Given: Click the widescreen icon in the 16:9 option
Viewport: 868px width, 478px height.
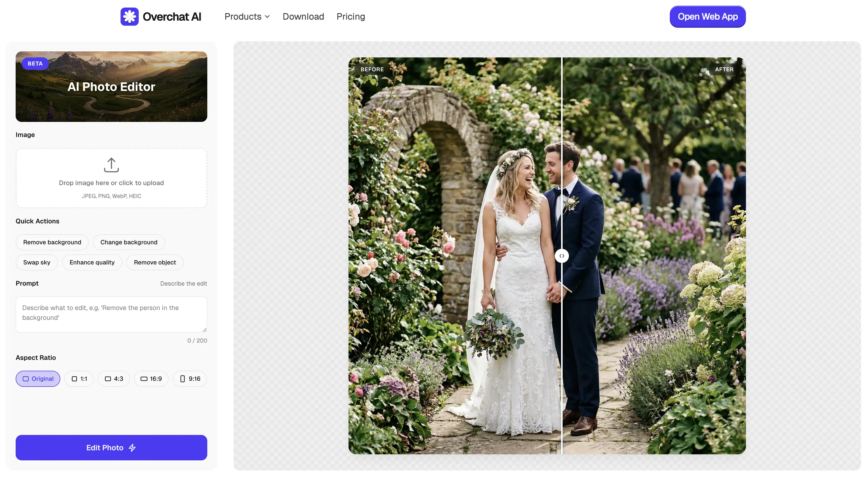Looking at the screenshot, I should [x=144, y=378].
